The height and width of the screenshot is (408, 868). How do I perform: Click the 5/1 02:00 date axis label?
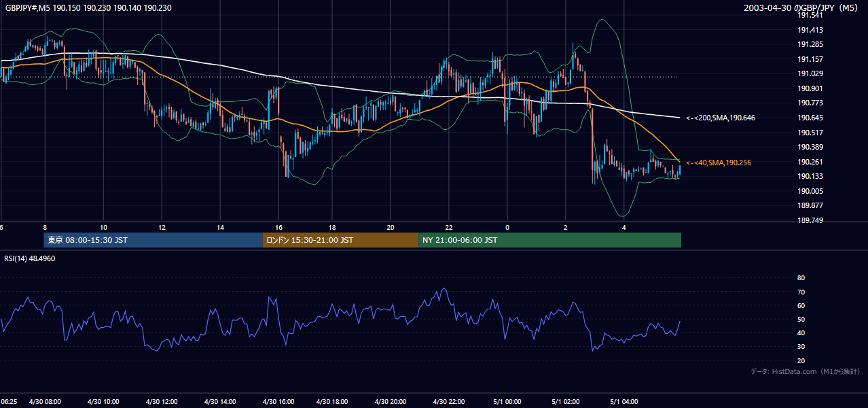tap(565, 401)
